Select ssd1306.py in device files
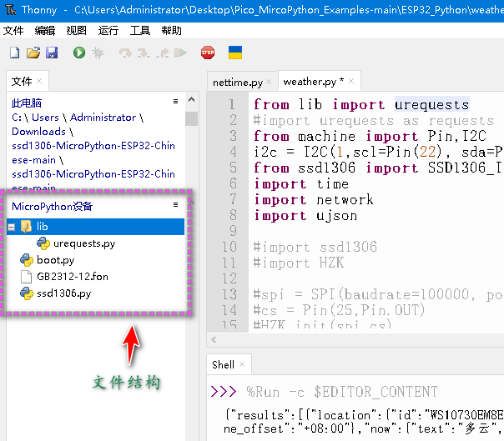The image size is (504, 441). point(64,293)
